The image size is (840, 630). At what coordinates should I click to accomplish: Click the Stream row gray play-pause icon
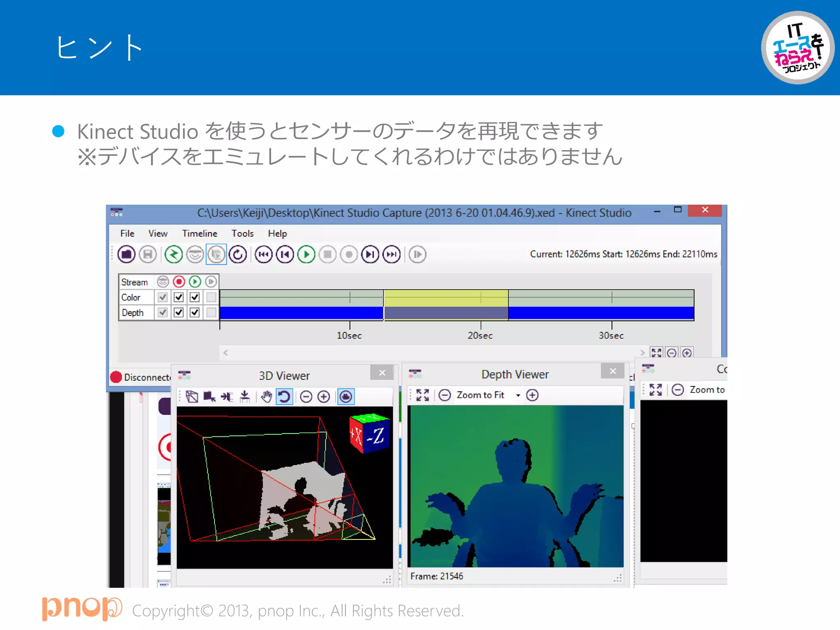tap(211, 282)
